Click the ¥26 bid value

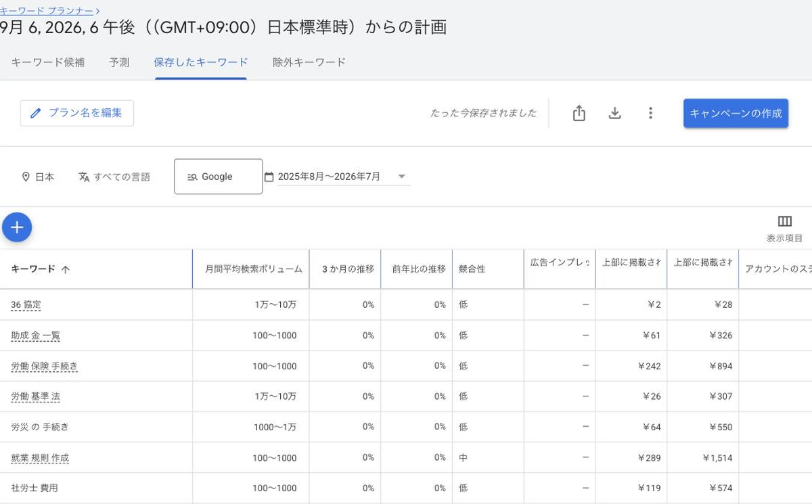[651, 396]
